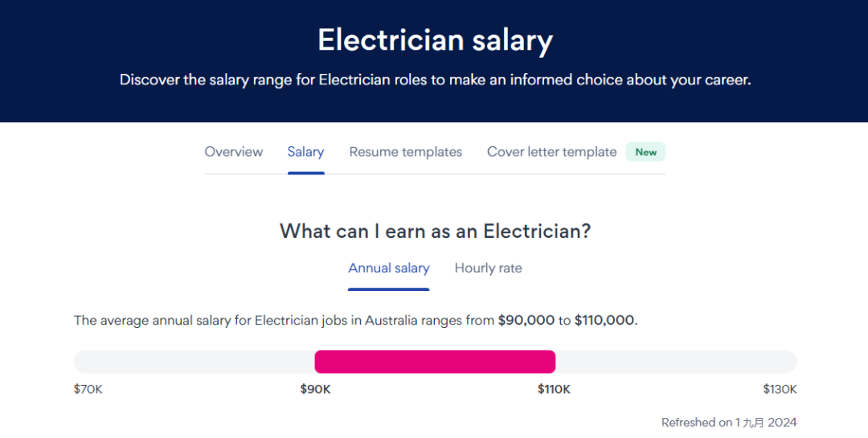Image resolution: width=868 pixels, height=438 pixels.
Task: Click the bold $110,000 figure in the sentence
Action: click(604, 320)
